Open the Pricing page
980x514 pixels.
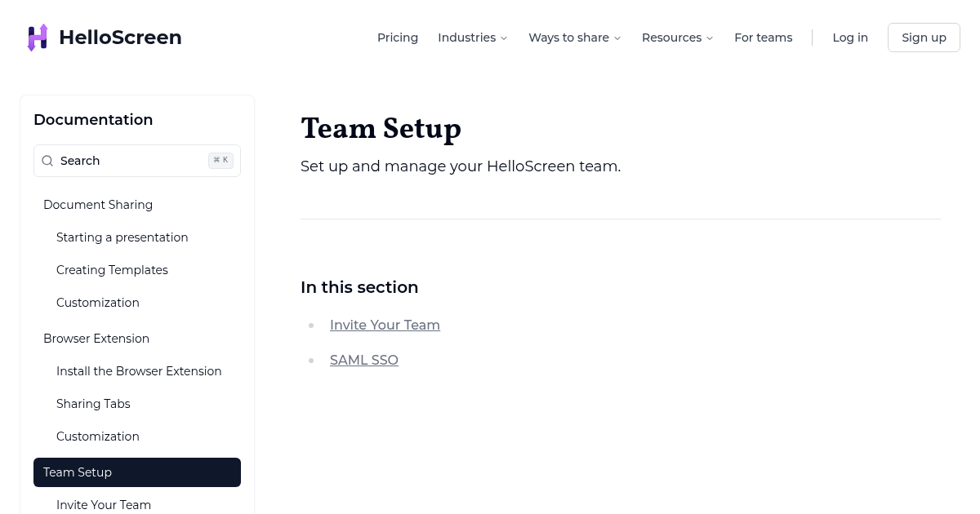[398, 38]
